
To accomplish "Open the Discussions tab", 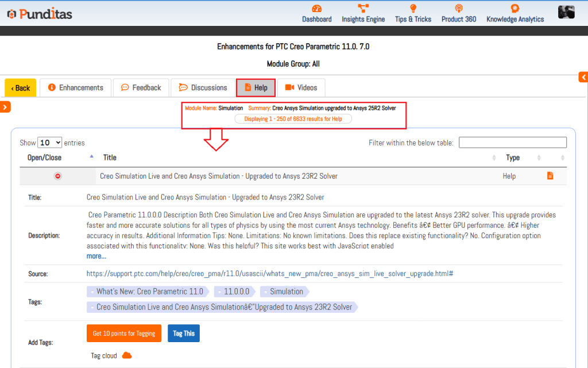I will (x=203, y=87).
